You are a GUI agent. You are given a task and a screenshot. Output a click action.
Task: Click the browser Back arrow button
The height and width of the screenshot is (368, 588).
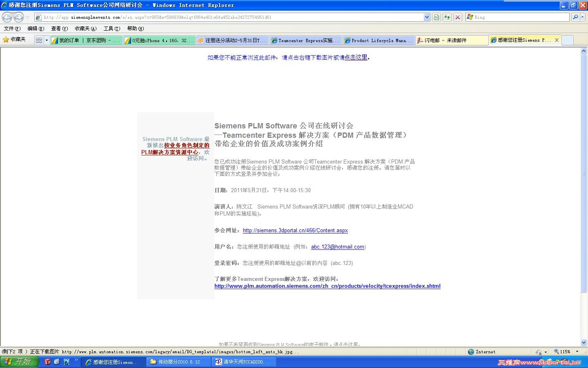(7, 17)
